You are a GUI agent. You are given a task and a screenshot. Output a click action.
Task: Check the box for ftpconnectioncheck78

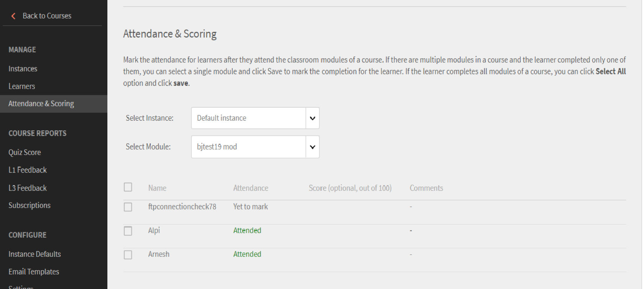pyautogui.click(x=128, y=207)
